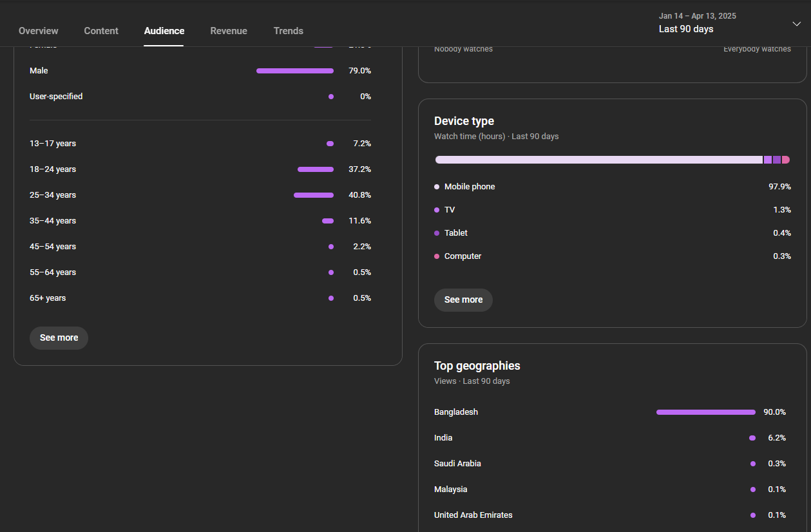Select the Audience tab
The height and width of the screenshot is (532, 811).
click(164, 31)
